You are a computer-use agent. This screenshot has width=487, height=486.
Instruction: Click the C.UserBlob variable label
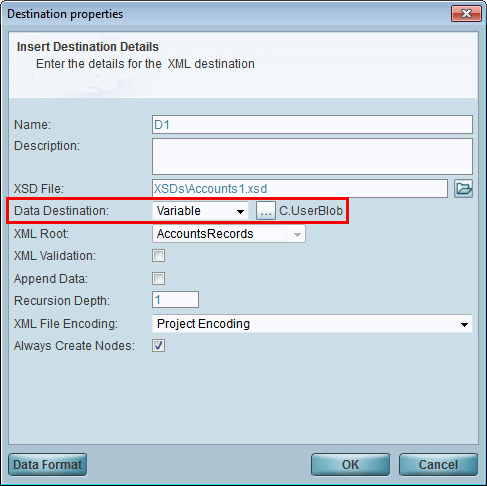click(x=311, y=211)
